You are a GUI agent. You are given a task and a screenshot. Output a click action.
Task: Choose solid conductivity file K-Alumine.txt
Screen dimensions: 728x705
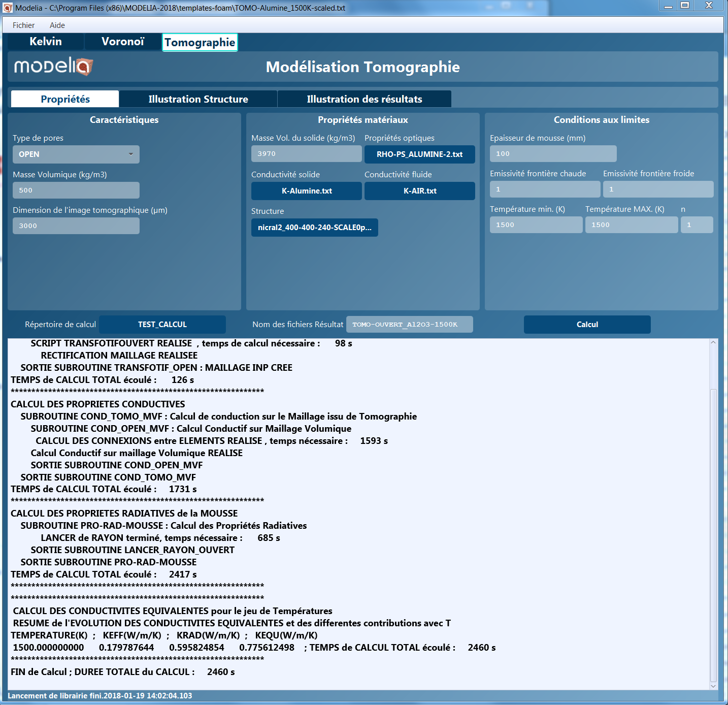(x=307, y=191)
